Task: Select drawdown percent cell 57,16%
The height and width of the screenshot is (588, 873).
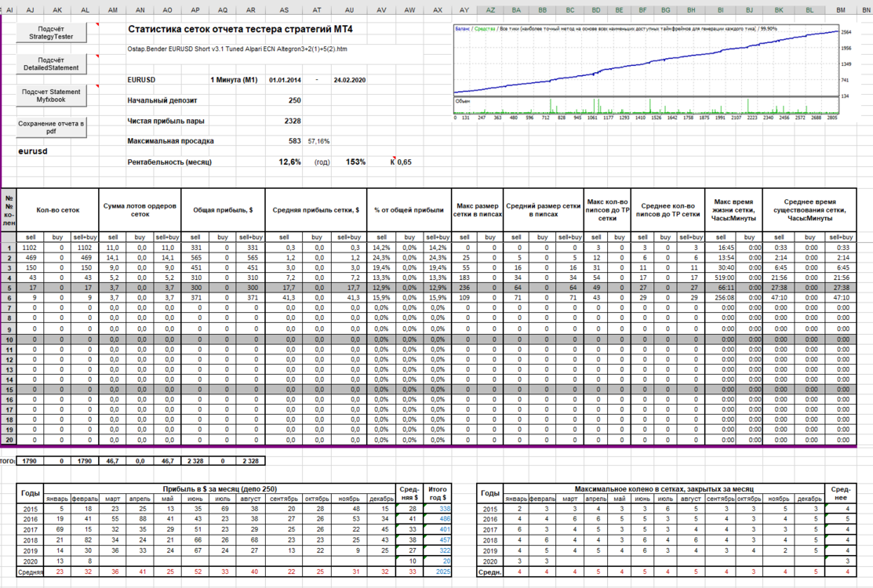Action: (318, 142)
